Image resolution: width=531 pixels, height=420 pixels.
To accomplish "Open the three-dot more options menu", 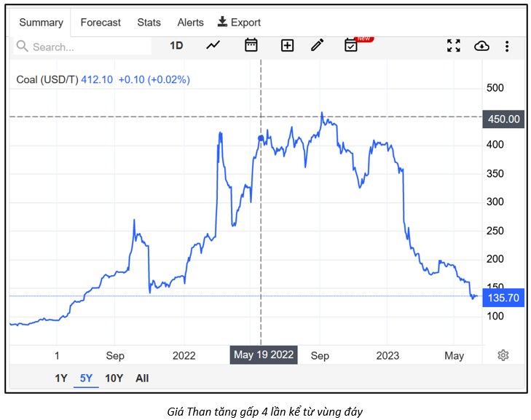I will click(x=507, y=46).
